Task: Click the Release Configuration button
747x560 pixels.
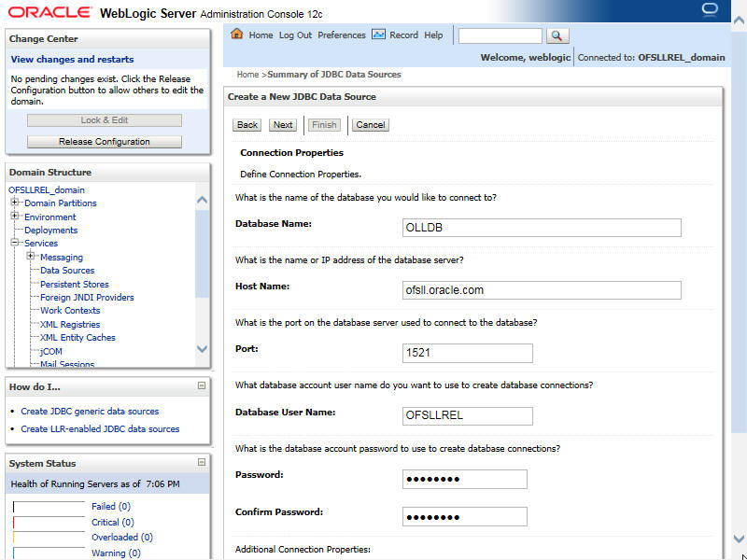Action: click(105, 142)
